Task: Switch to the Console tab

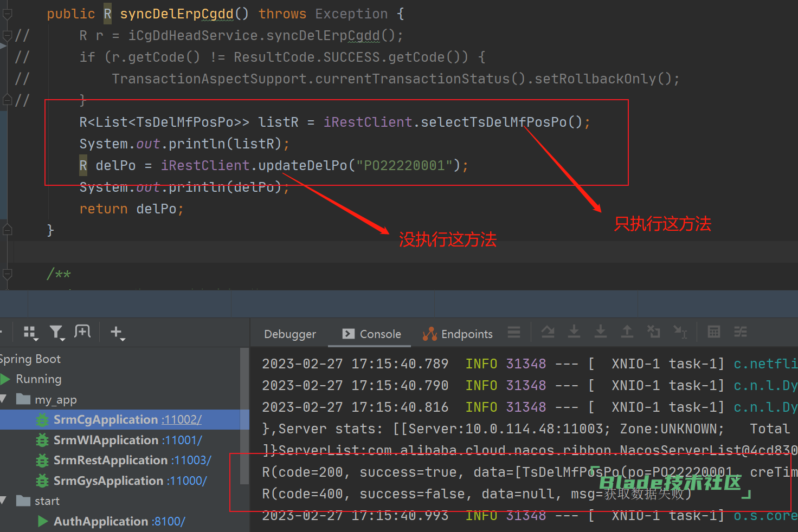Action: 372,334
